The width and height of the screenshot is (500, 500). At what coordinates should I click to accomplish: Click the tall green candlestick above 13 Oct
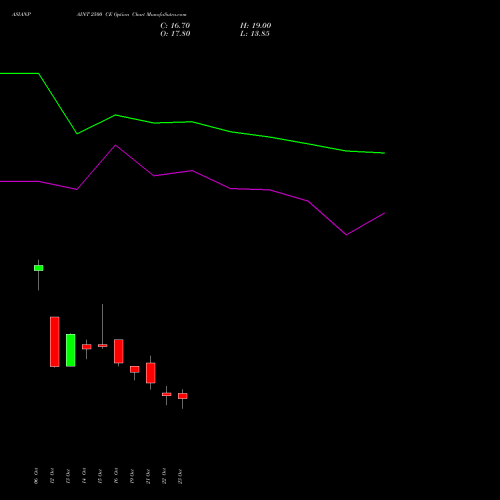(x=71, y=350)
